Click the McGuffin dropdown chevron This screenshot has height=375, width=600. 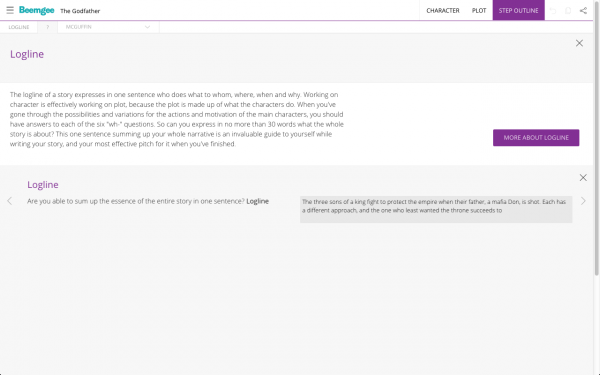(x=147, y=27)
